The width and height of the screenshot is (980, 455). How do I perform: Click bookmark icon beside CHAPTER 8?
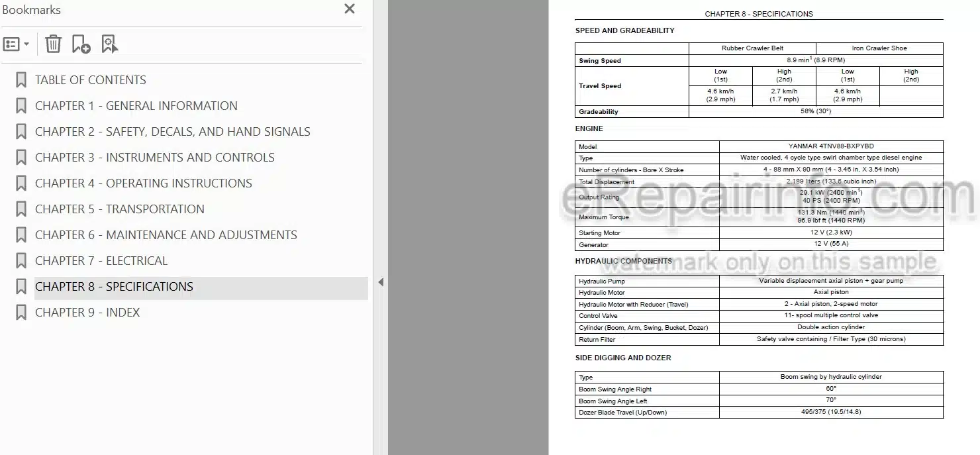[x=21, y=287]
